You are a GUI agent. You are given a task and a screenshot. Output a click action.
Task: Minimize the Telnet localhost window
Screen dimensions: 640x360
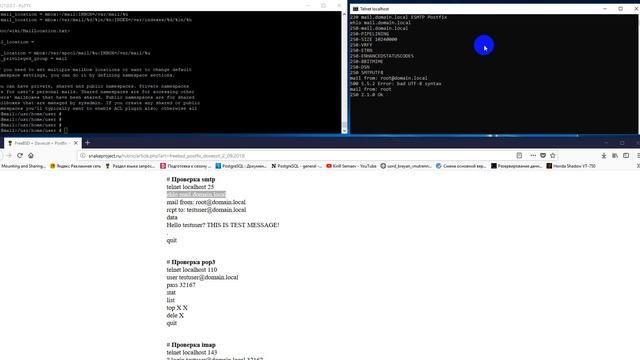pos(605,9)
